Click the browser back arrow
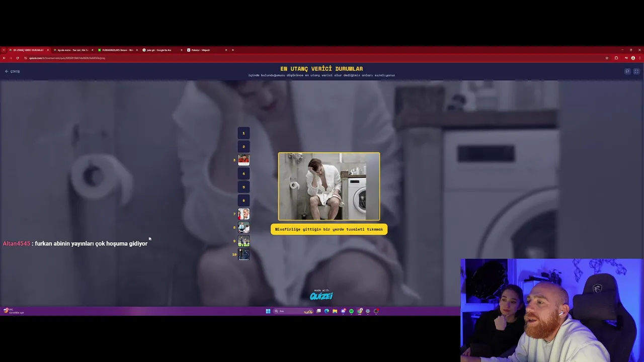The width and height of the screenshot is (644, 362). pos(4,58)
